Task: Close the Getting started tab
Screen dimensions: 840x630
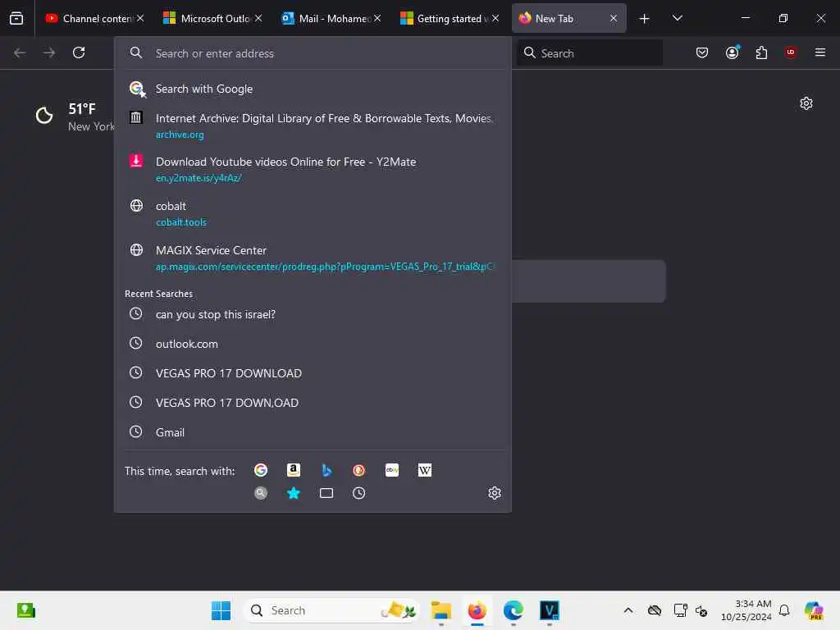Action: (495, 18)
